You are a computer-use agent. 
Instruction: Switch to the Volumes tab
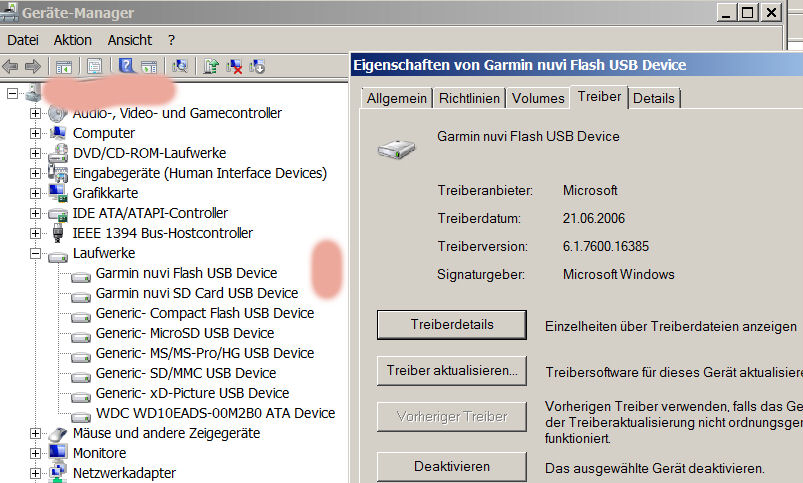(538, 98)
